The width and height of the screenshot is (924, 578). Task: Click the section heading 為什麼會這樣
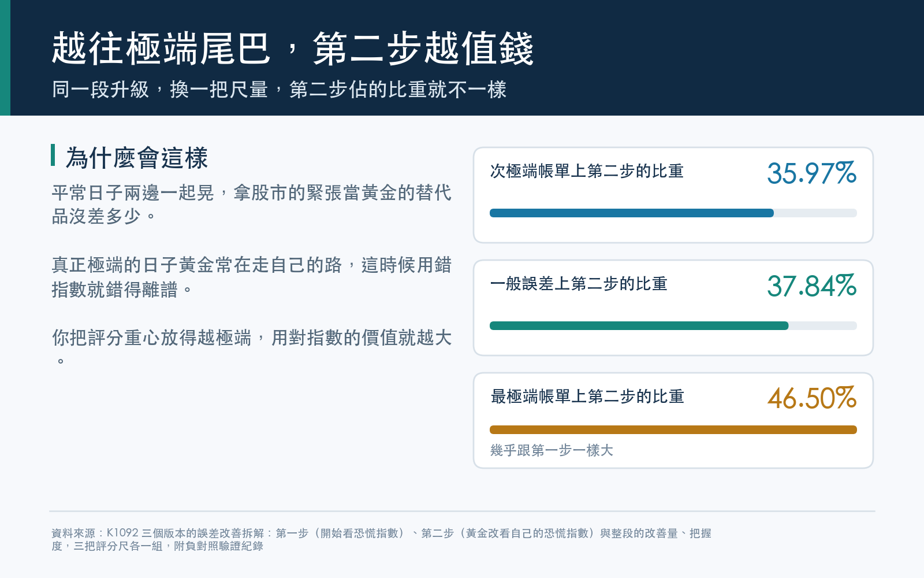[x=137, y=158]
